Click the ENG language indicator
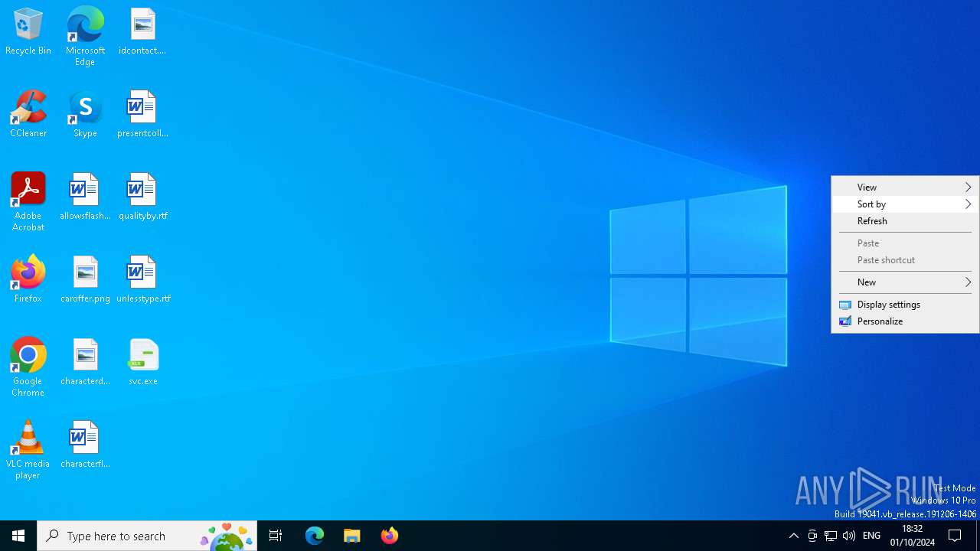This screenshot has width=980, height=551. tap(871, 536)
